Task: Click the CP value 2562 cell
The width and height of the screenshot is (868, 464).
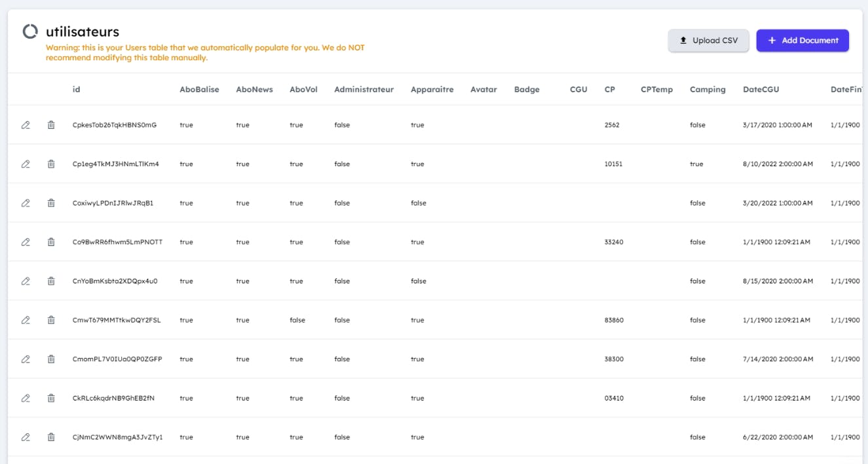Action: point(612,125)
